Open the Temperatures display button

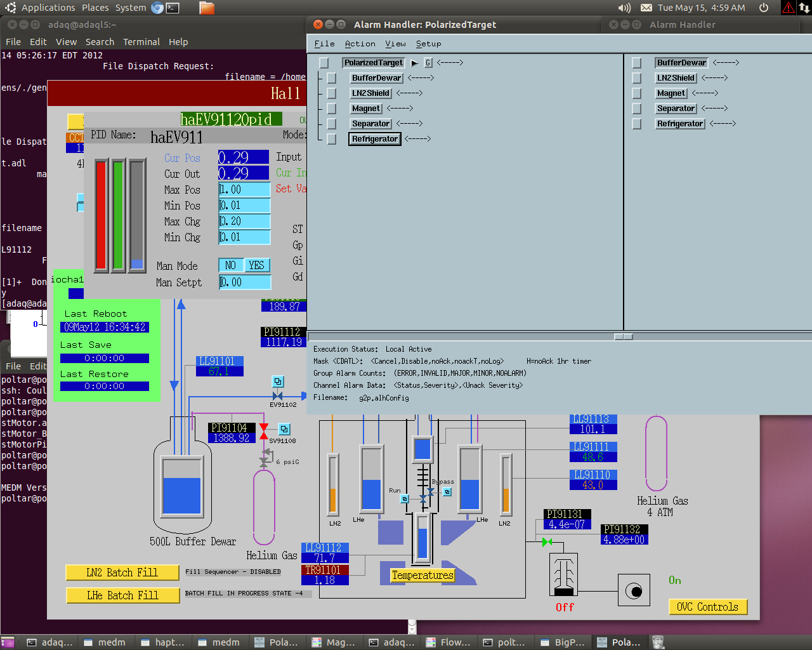pyautogui.click(x=422, y=575)
